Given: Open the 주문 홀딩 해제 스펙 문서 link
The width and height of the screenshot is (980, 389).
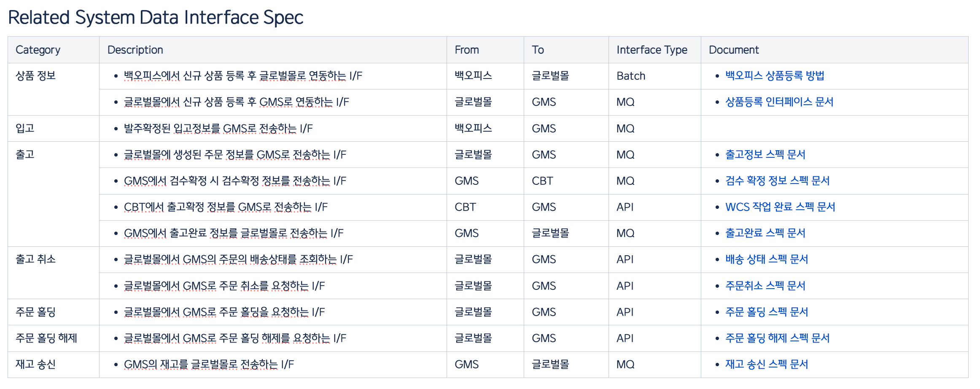Looking at the screenshot, I should click(778, 338).
